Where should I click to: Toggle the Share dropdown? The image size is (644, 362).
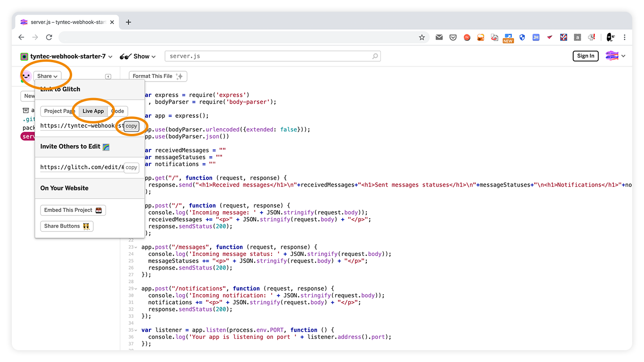point(47,76)
